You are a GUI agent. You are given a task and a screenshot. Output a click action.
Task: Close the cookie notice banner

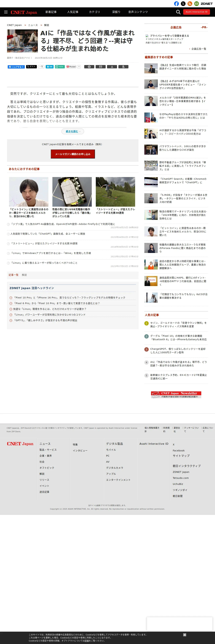[185, 635]
